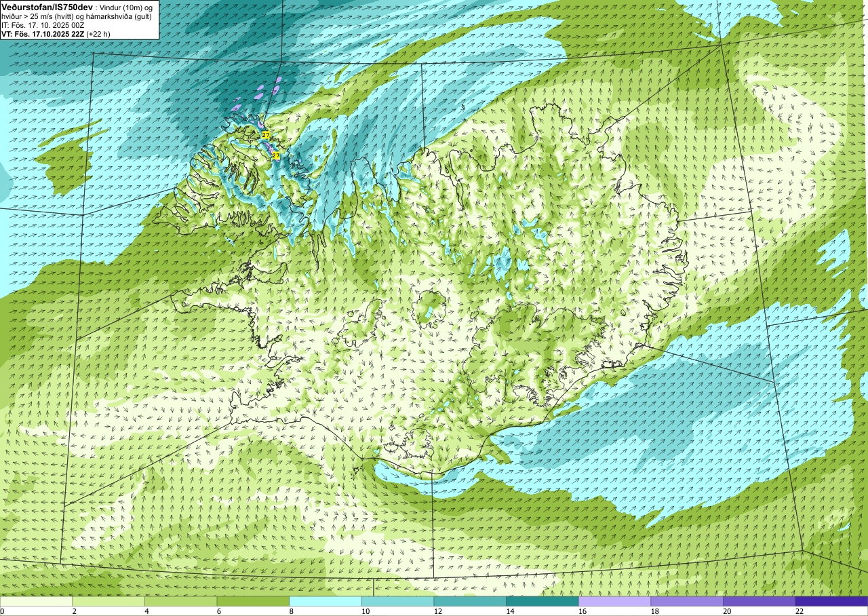
Task: Click the '(+22 h)' forecast offset text
Action: [99, 34]
